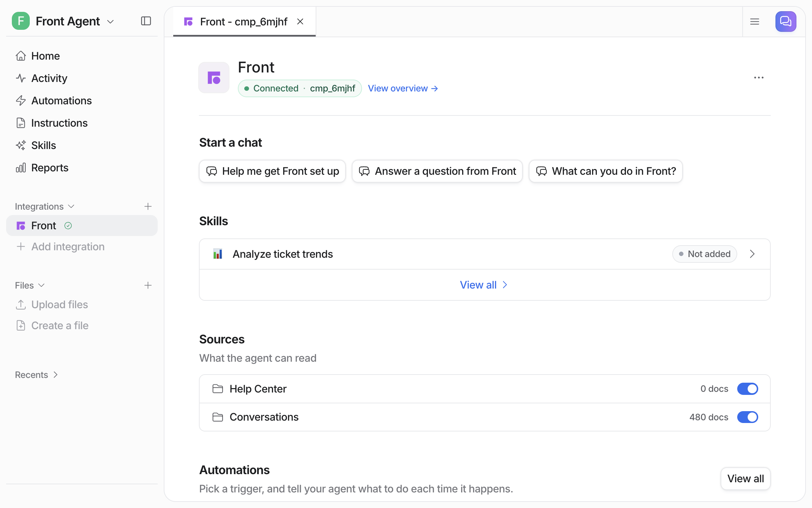This screenshot has height=508, width=812.
Task: Click the Not added status badge
Action: pos(705,254)
